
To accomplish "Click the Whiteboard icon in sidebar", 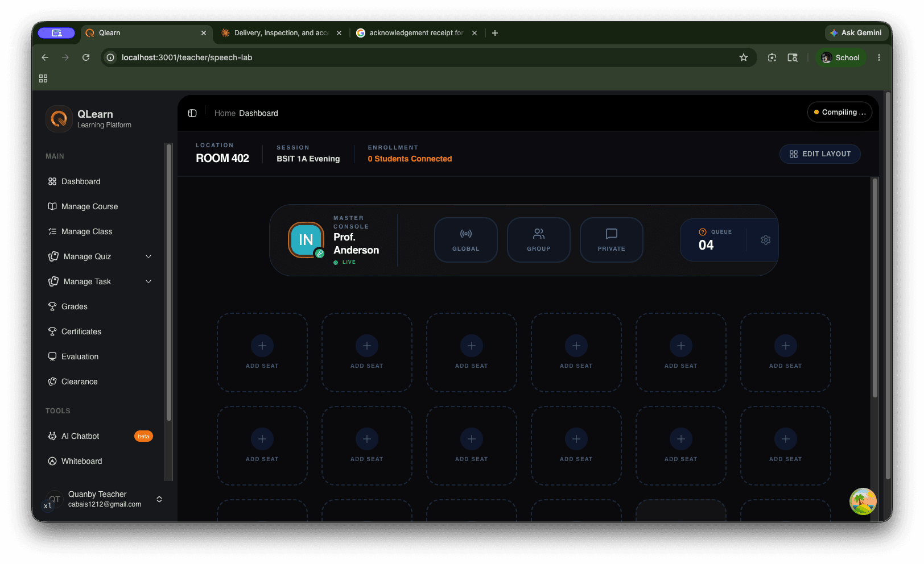I will 52,461.
